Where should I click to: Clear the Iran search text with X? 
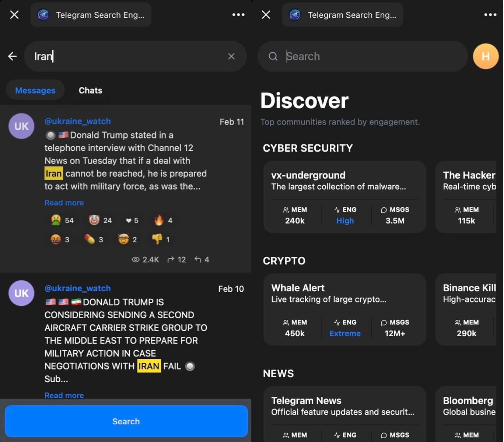pos(231,56)
